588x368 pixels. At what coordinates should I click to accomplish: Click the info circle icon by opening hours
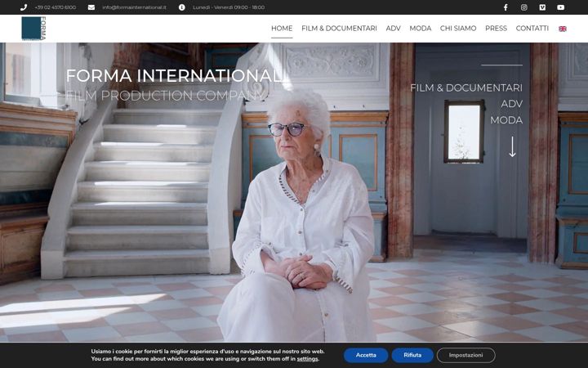click(182, 7)
